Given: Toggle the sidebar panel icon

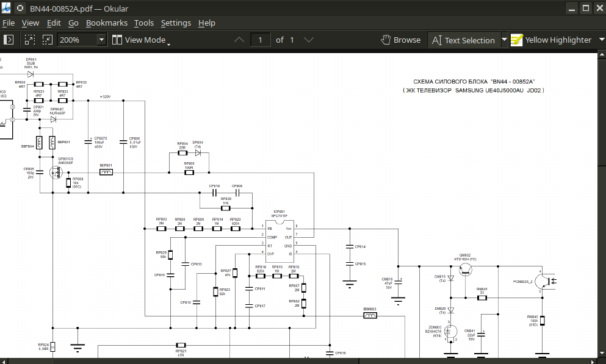Looking at the screenshot, I should click(9, 40).
